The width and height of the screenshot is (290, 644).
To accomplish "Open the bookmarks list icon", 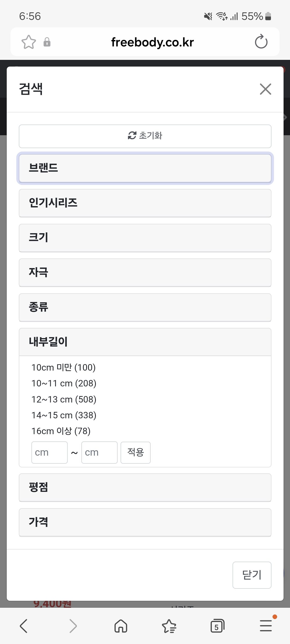I will [x=169, y=626].
